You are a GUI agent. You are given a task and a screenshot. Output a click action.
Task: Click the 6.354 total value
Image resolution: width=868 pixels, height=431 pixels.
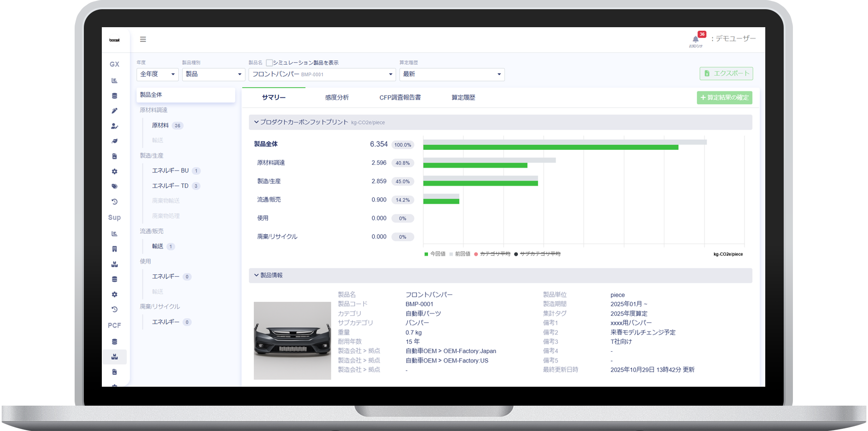(x=379, y=144)
